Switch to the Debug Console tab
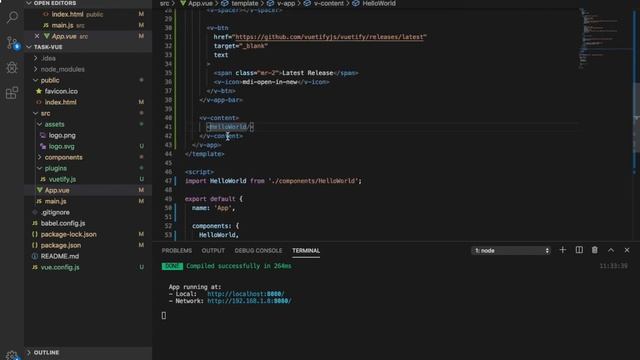Viewport: 640px width, 360px height. [258, 251]
